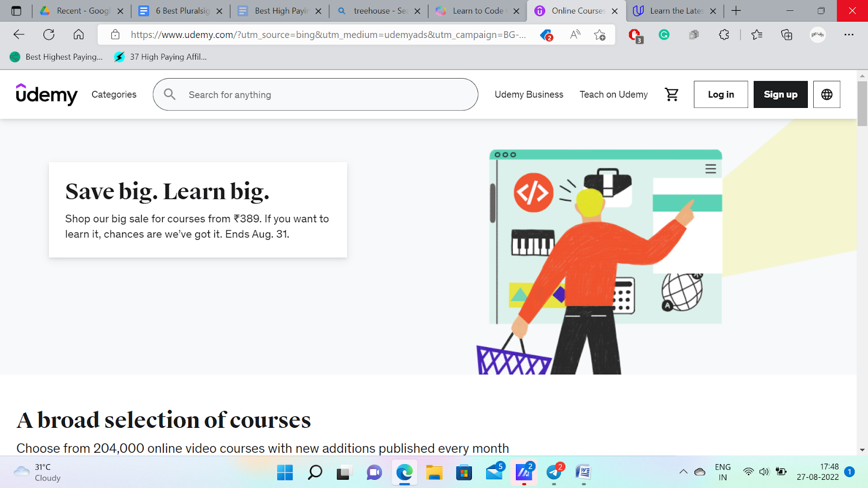Open the language selector globe

click(827, 94)
